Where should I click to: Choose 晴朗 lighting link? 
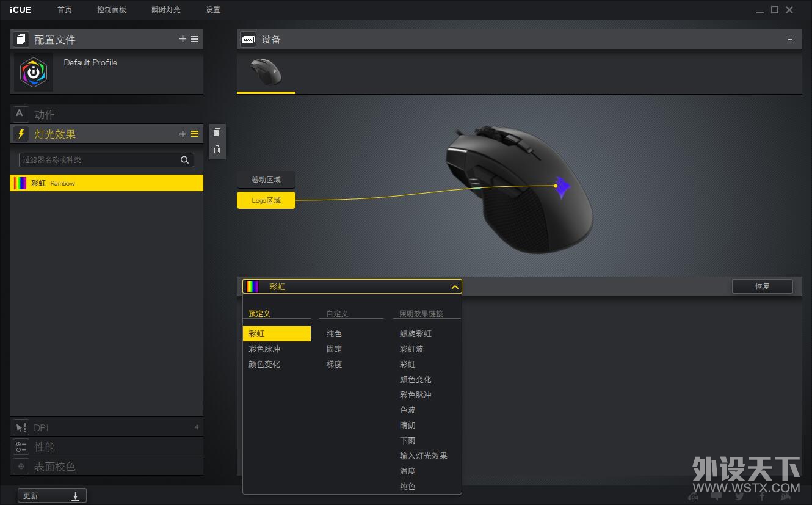[408, 426]
